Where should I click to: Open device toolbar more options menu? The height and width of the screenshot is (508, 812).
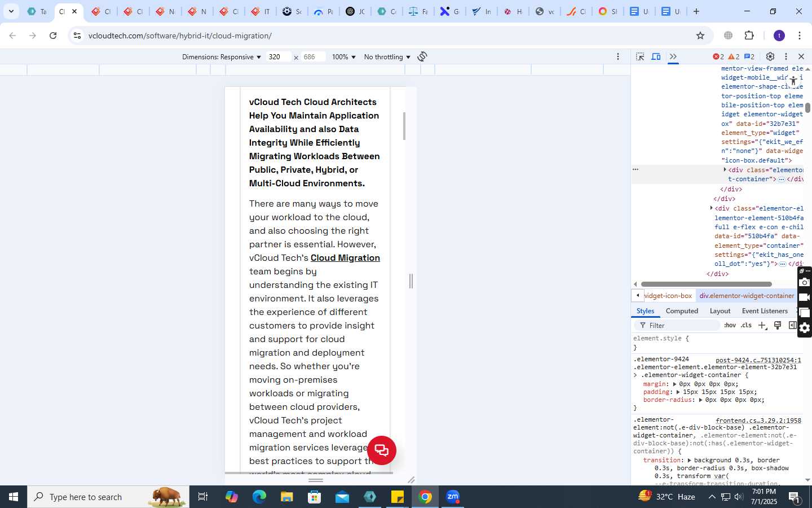click(618, 56)
